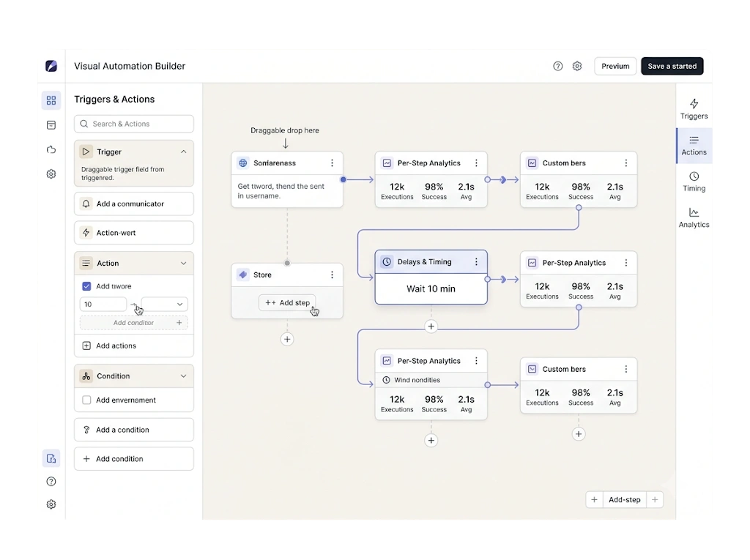Click plus circle below bottom Custom bers card
Screen dimensions: 750x560
point(579,434)
